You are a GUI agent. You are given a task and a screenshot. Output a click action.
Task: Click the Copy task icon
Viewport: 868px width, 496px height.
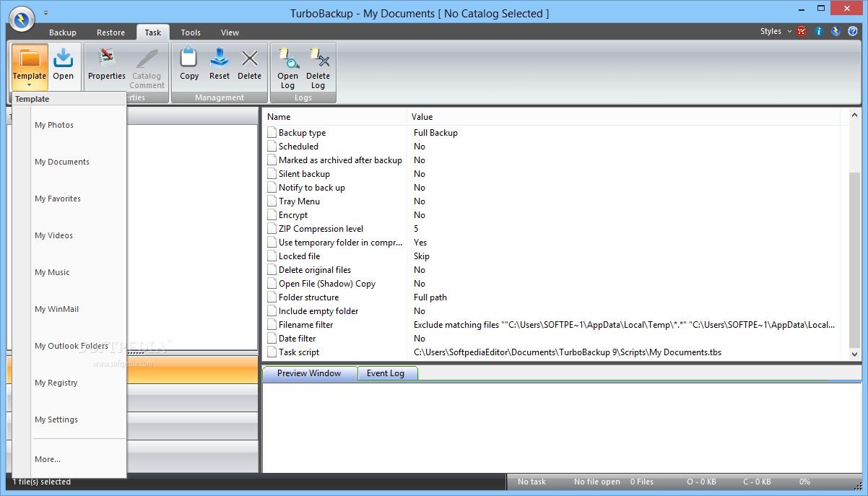pyautogui.click(x=189, y=64)
